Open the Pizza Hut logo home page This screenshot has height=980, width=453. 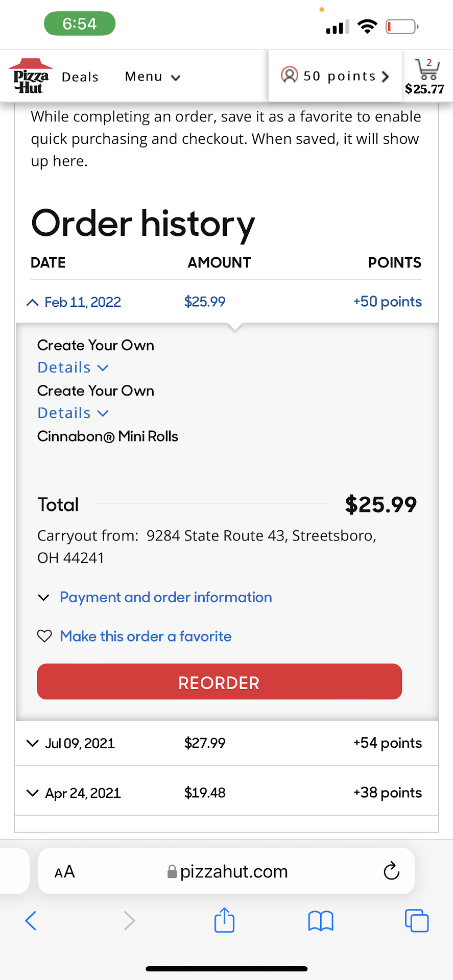click(31, 77)
